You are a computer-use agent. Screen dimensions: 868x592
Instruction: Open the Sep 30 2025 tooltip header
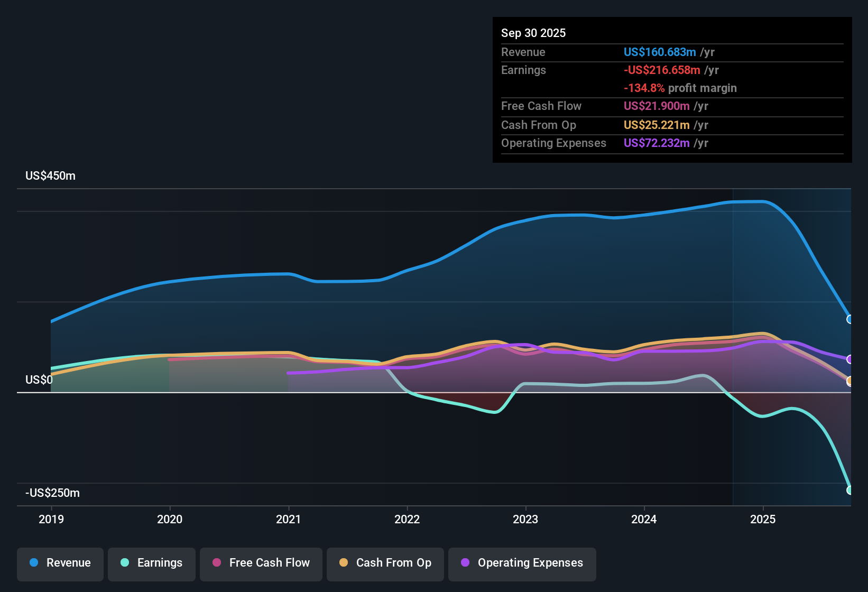click(533, 33)
